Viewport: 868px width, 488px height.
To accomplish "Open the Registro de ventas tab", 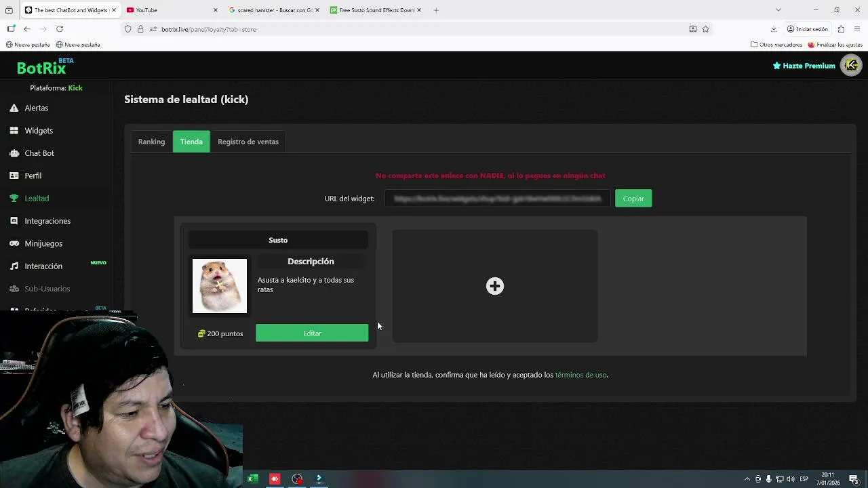I will 248,142.
